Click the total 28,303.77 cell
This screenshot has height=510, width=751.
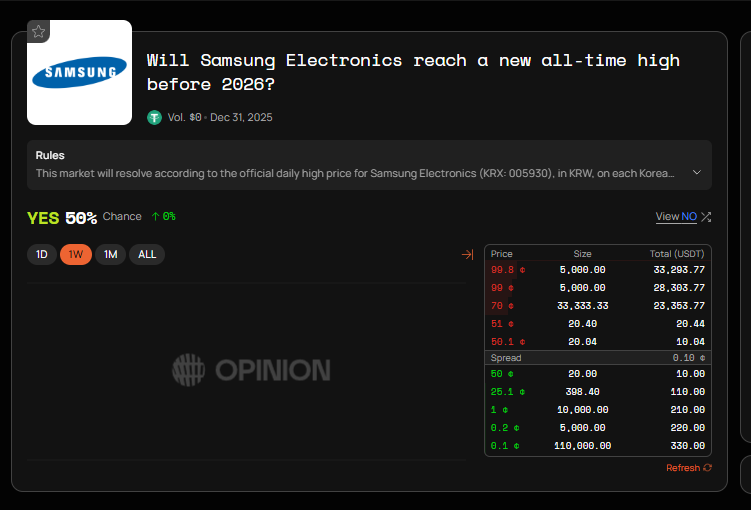tap(679, 288)
